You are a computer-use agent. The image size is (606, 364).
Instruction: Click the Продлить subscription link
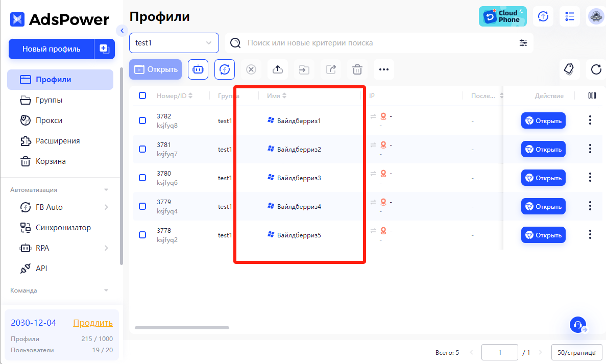click(x=93, y=323)
